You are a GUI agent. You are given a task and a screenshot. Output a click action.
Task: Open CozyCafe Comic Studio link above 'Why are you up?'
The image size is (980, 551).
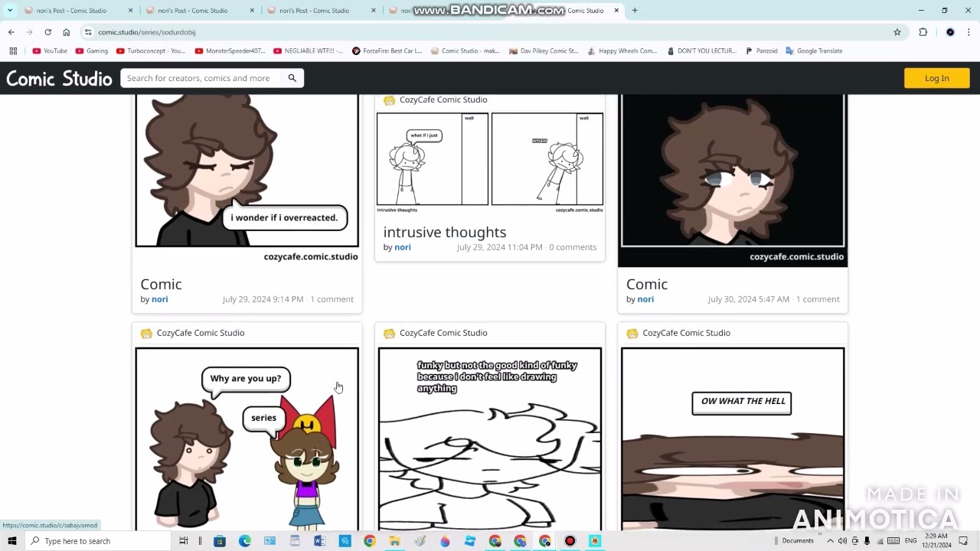pyautogui.click(x=201, y=333)
